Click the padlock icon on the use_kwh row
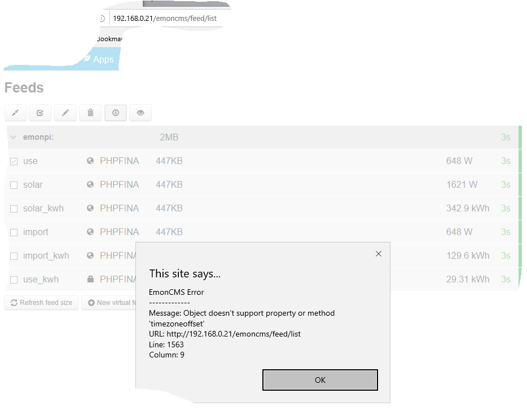527x420 pixels. (x=90, y=279)
